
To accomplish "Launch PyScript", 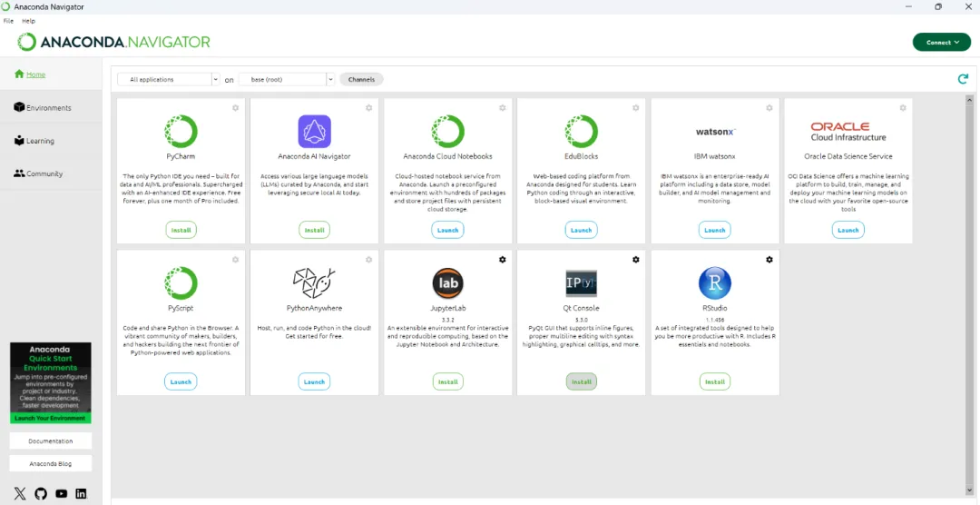I will pos(181,381).
